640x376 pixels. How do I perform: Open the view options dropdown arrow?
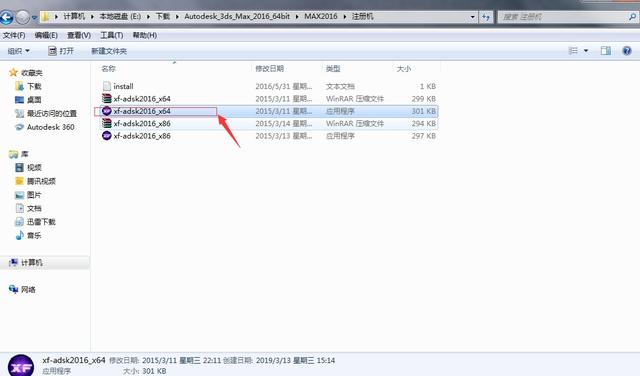[x=586, y=51]
